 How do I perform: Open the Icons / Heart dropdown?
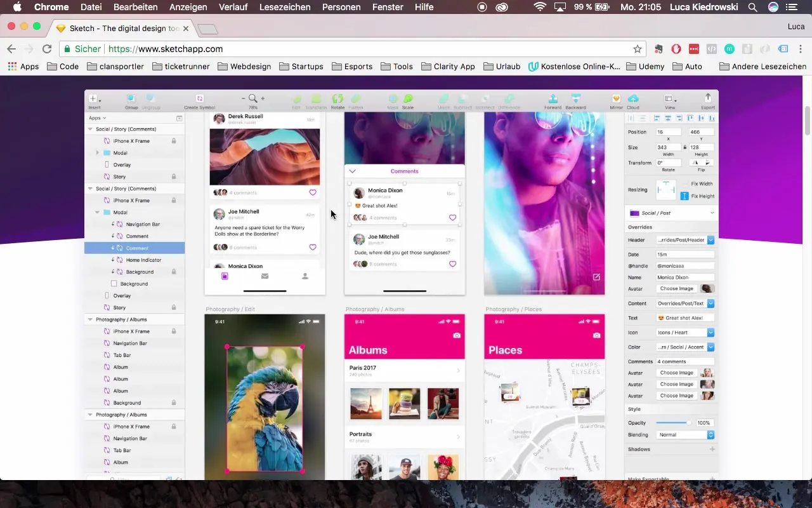(685, 333)
